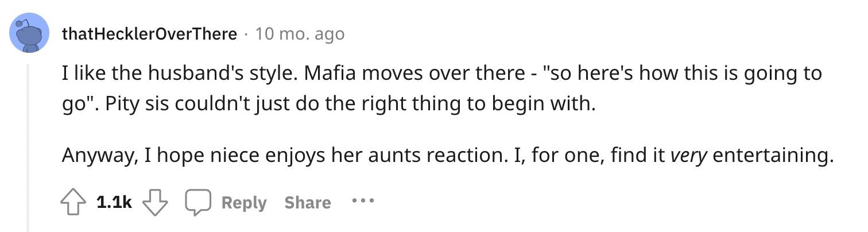
Task: Share this comment
Action: click(x=308, y=203)
